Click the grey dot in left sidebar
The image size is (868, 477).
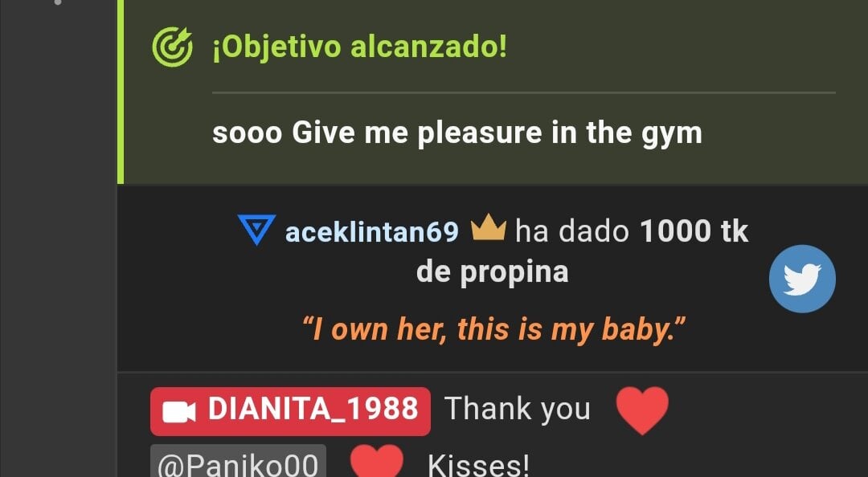[58, 2]
